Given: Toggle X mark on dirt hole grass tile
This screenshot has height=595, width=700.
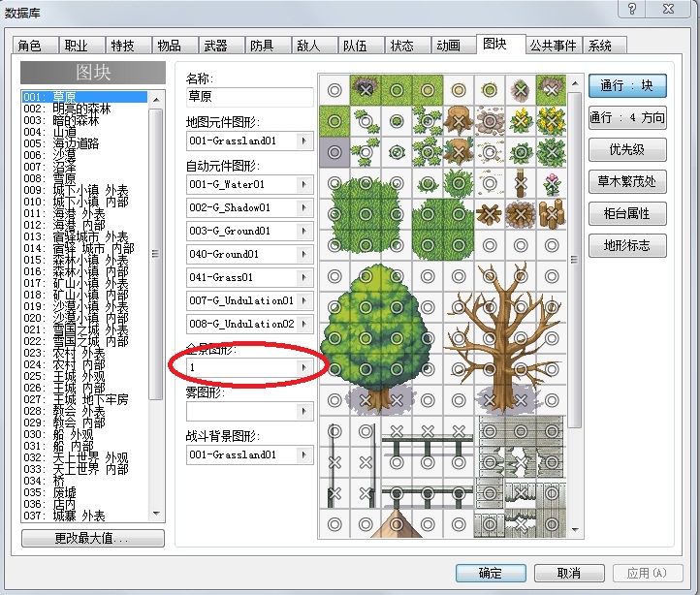Looking at the screenshot, I should [x=366, y=90].
